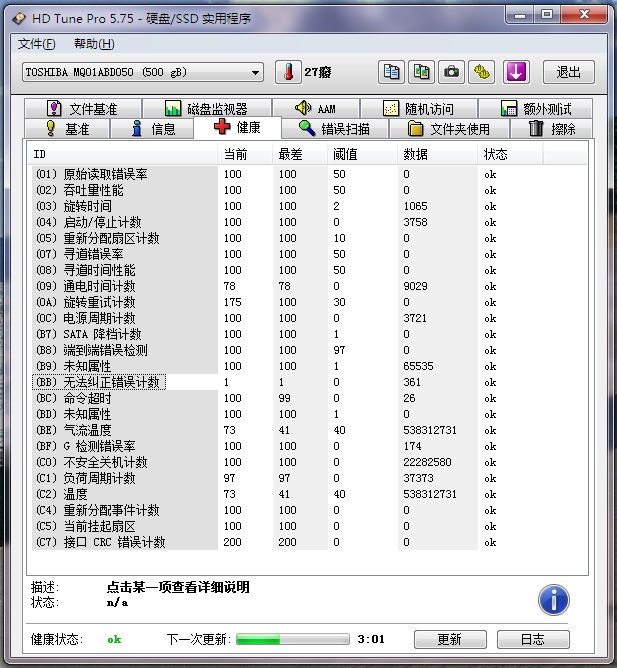Click the 数据 column header

click(x=437, y=154)
